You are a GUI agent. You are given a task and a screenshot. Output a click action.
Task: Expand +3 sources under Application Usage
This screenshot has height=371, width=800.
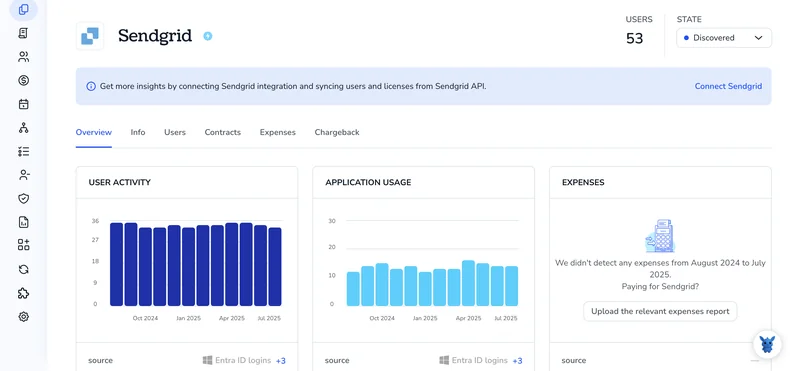click(x=517, y=361)
